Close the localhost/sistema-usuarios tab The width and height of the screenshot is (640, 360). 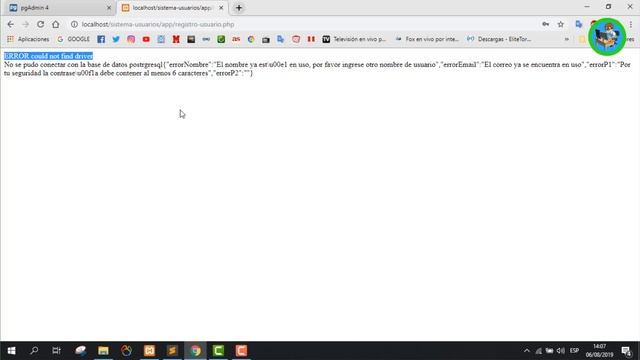click(221, 8)
